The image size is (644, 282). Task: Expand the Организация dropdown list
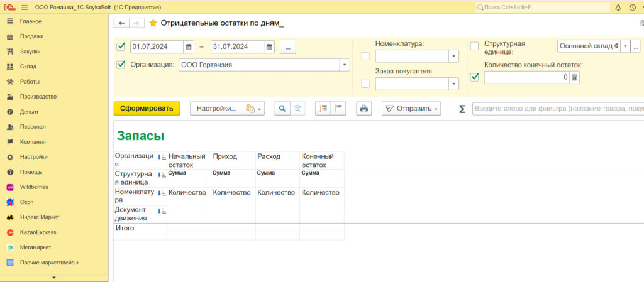pos(345,64)
